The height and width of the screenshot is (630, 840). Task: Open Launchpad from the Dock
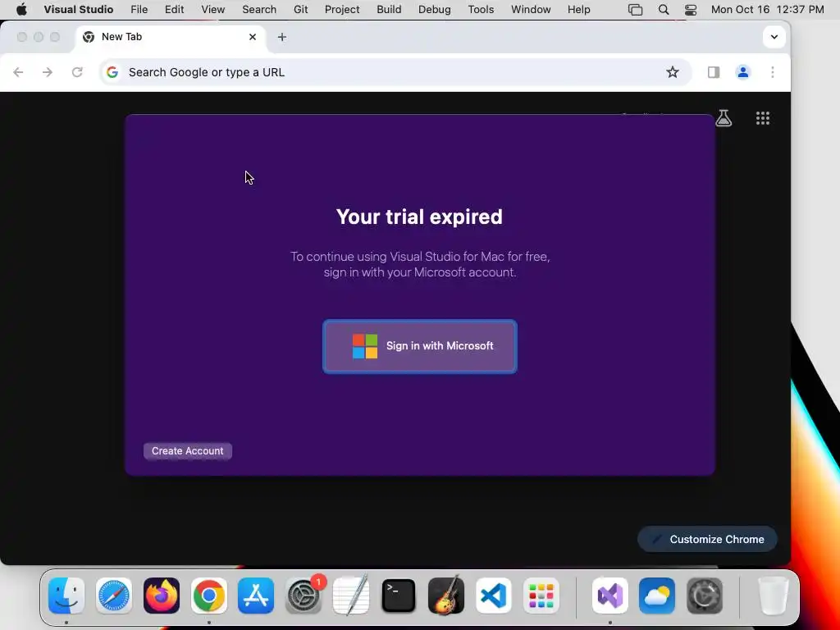pos(541,596)
